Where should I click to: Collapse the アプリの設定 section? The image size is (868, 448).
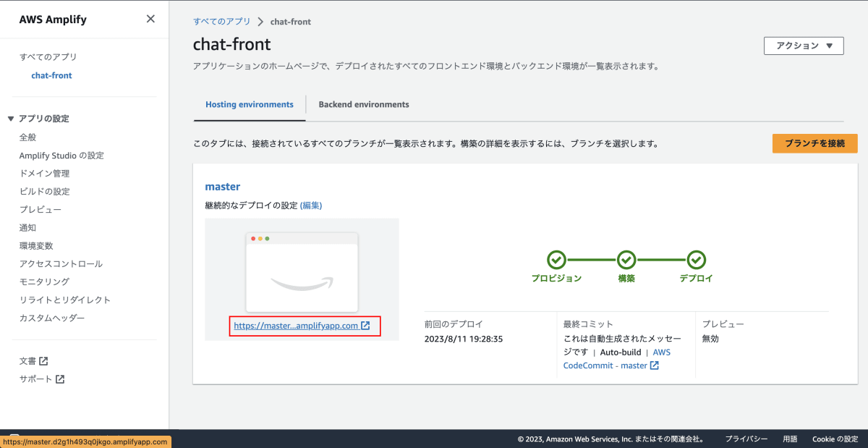(11, 119)
